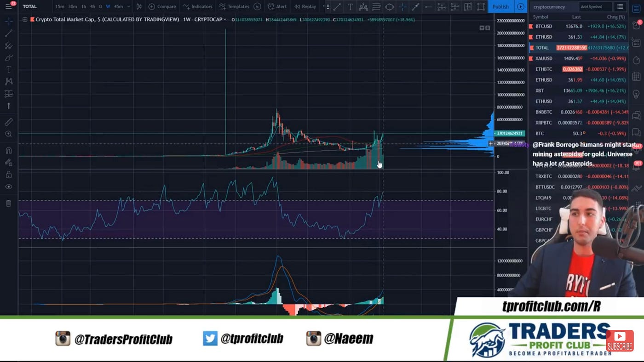644x362 pixels.
Task: Select the W weekly timeframe
Action: tap(108, 6)
